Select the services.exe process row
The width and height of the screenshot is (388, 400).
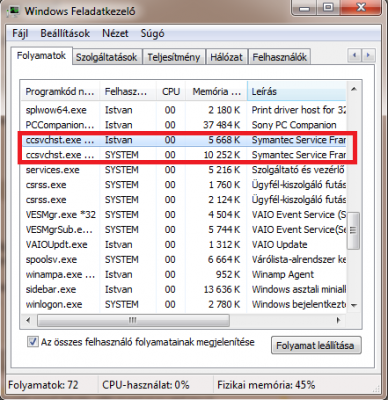184,170
